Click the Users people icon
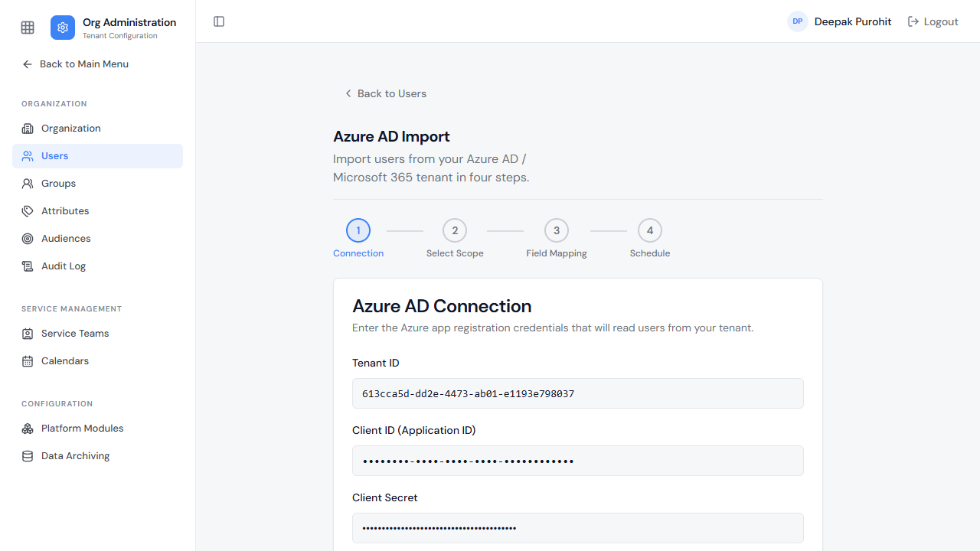 [28, 156]
